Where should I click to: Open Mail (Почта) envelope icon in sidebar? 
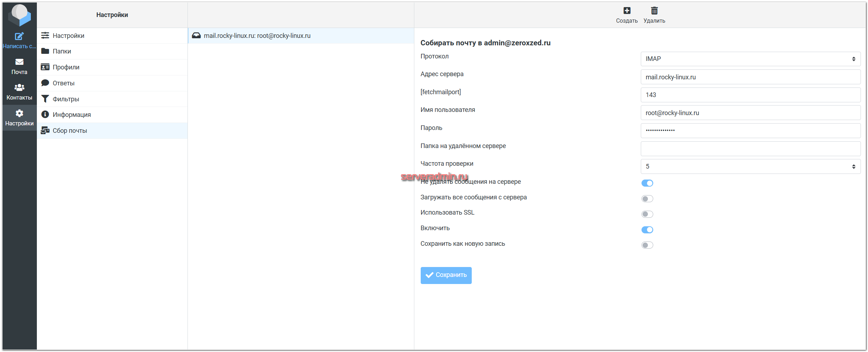(19, 62)
